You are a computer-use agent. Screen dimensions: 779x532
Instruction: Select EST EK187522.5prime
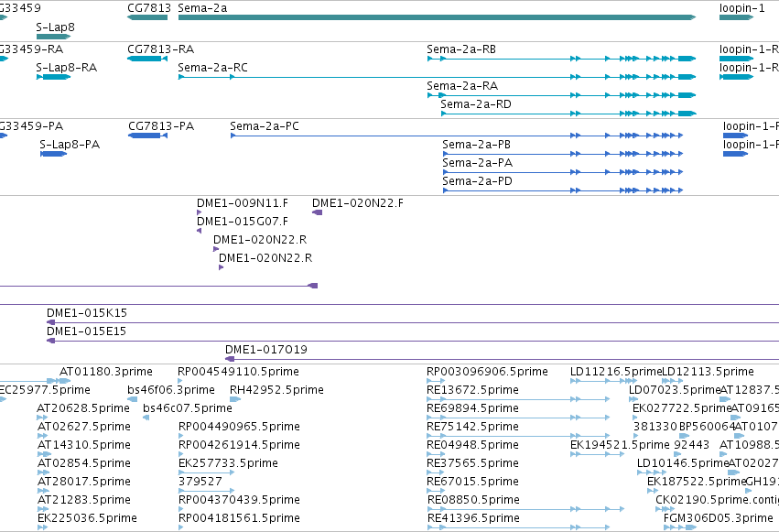coord(653,492)
